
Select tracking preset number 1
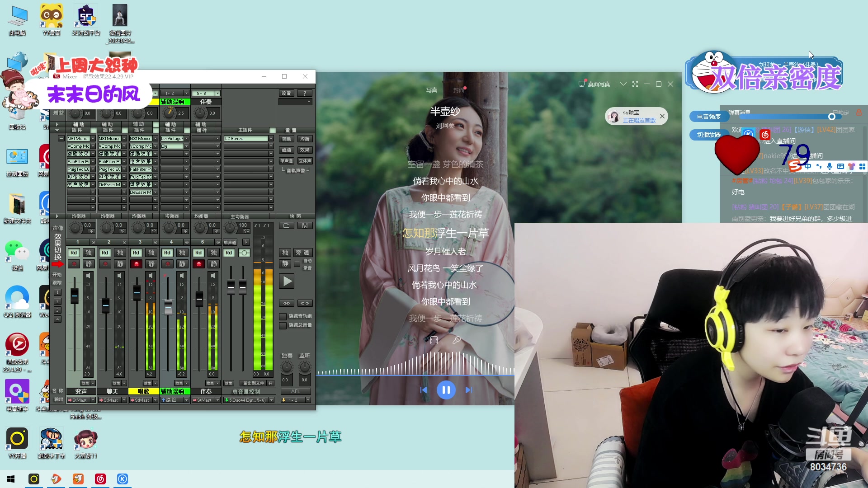pos(57,292)
